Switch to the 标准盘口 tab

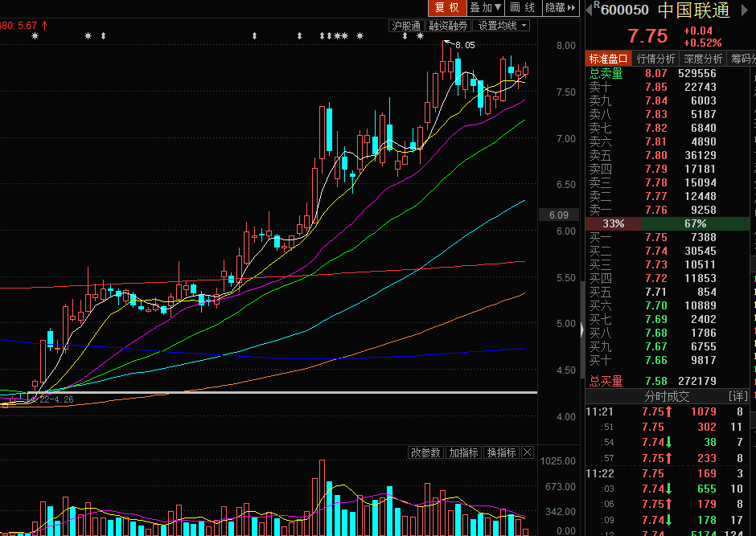(608, 59)
